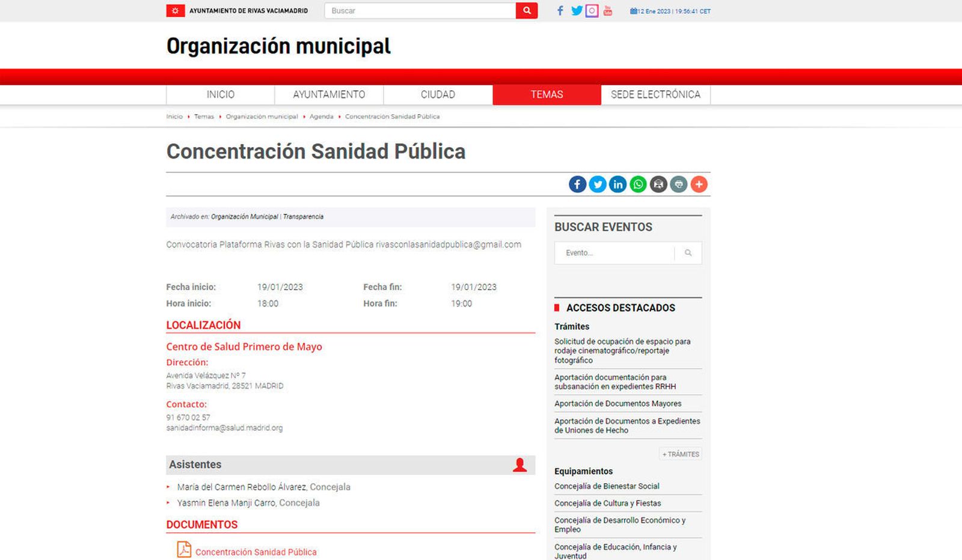Go to Inicio in breadcrumb

click(174, 117)
